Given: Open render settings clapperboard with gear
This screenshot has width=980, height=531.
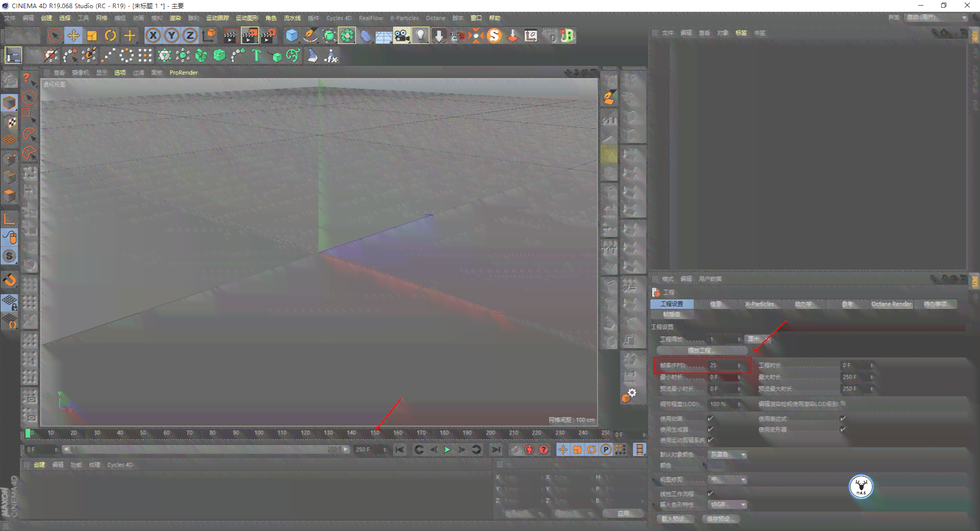Looking at the screenshot, I should 268,35.
